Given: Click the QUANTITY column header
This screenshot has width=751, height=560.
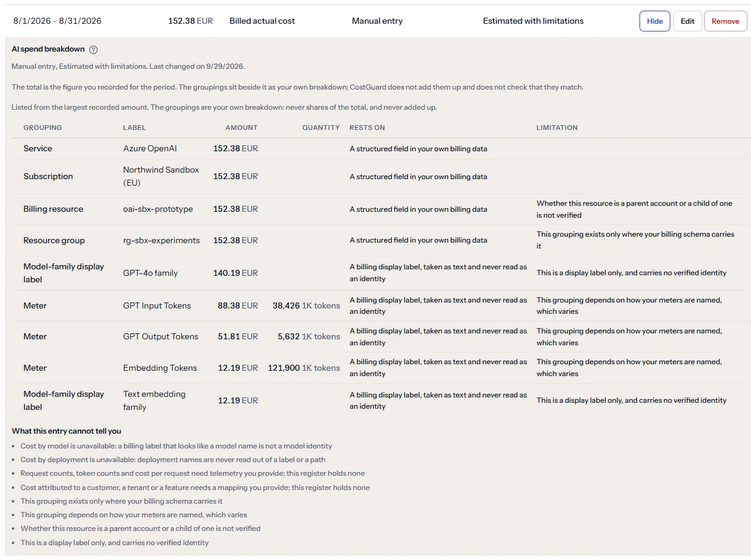Looking at the screenshot, I should click(321, 128).
